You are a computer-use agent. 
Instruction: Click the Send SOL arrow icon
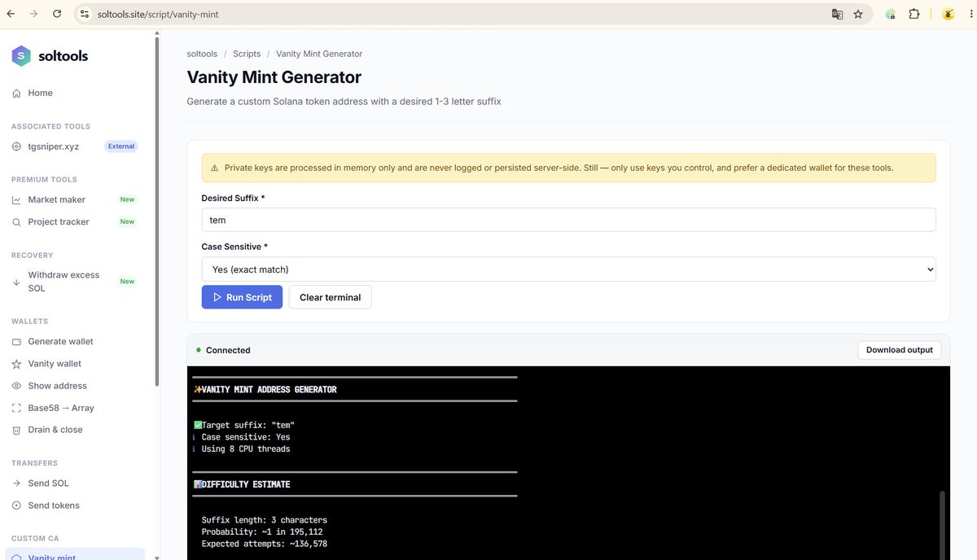(17, 483)
